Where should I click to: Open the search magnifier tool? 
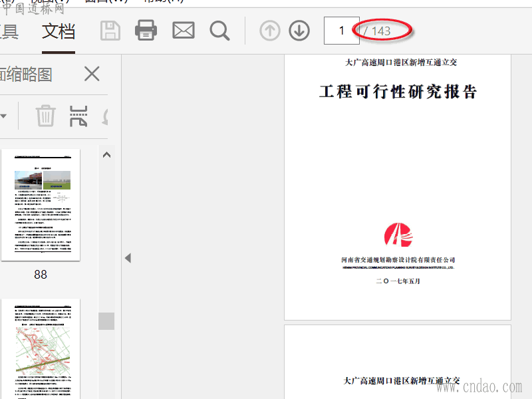coord(219,31)
